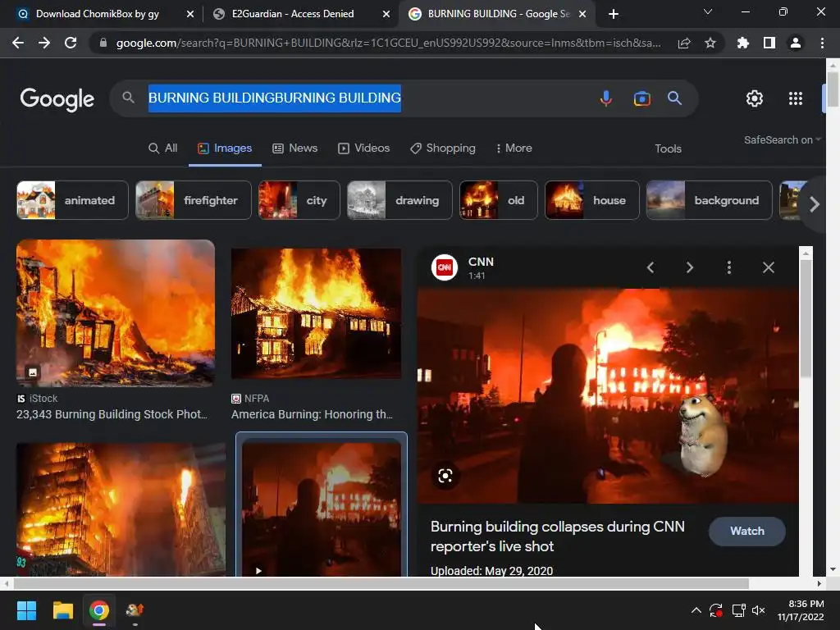840x630 pixels.
Task: Open Google homepage via logo
Action: (x=57, y=99)
